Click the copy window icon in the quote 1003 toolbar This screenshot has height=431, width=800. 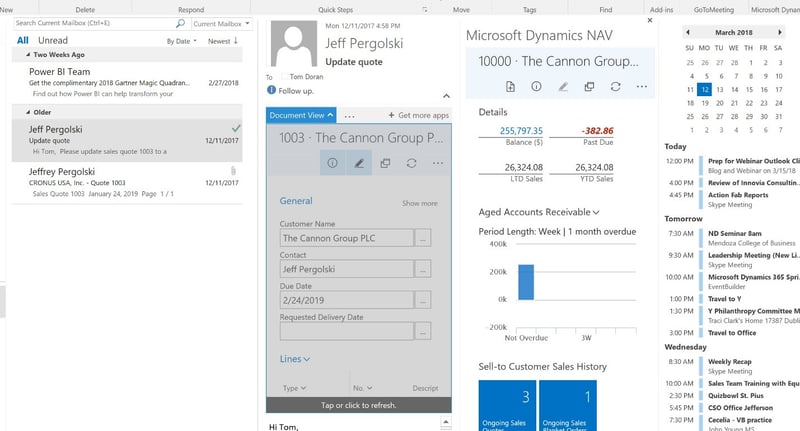tap(385, 163)
